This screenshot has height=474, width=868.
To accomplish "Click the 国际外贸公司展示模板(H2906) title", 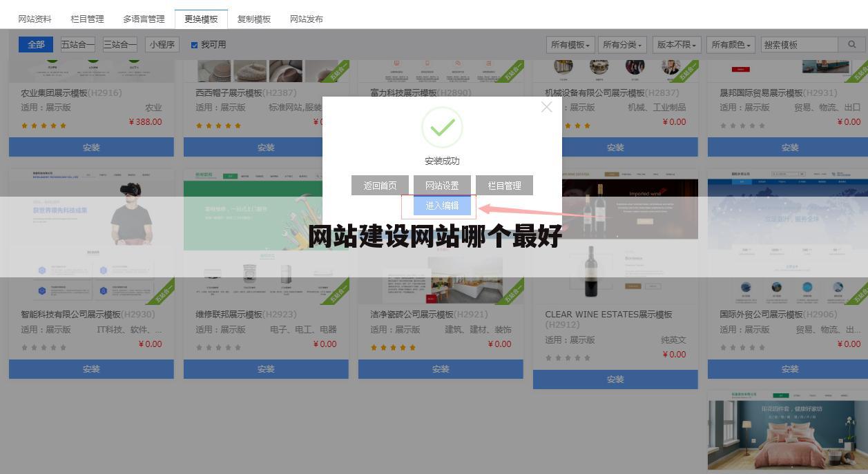I will click(778, 314).
